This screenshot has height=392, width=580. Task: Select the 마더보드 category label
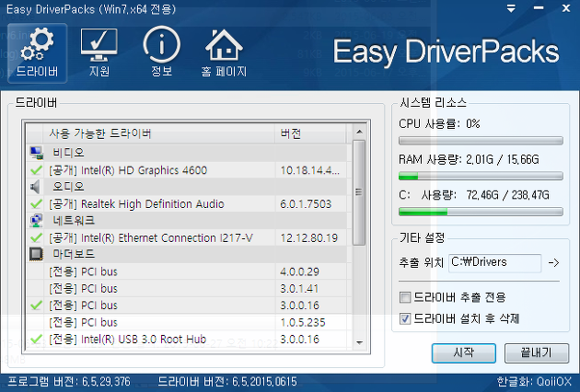coord(74,254)
